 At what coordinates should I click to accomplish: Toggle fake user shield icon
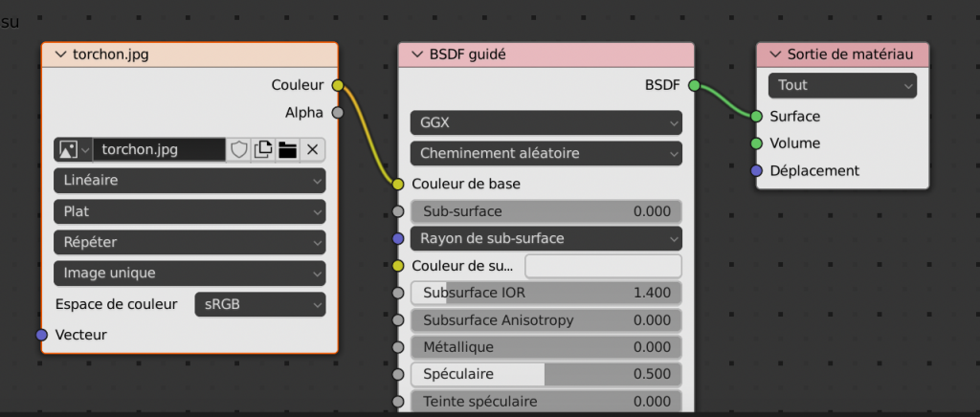(238, 149)
